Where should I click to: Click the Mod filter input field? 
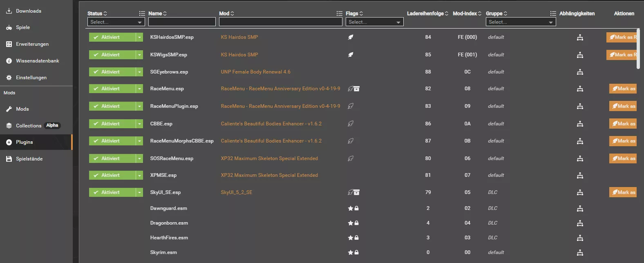coord(281,22)
